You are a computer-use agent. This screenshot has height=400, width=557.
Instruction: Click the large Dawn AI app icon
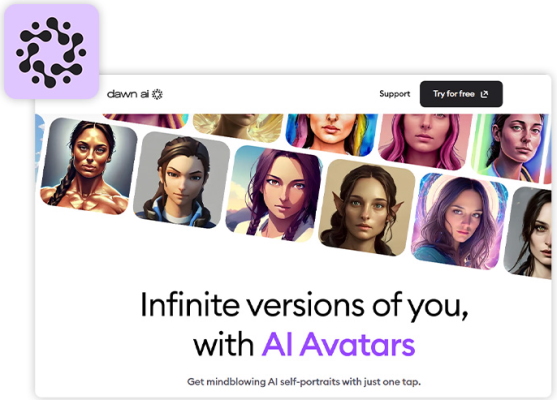(52, 52)
